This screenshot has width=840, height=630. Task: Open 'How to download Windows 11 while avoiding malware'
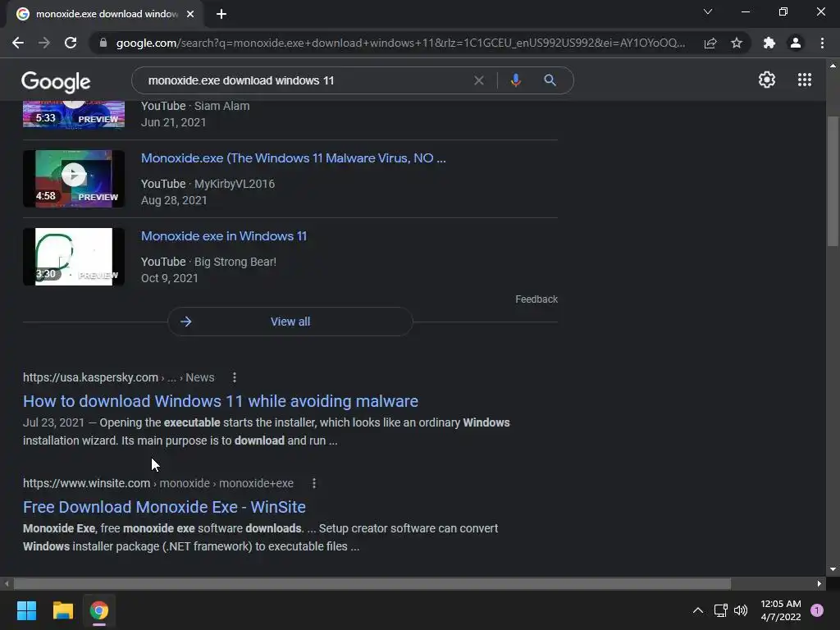point(220,401)
